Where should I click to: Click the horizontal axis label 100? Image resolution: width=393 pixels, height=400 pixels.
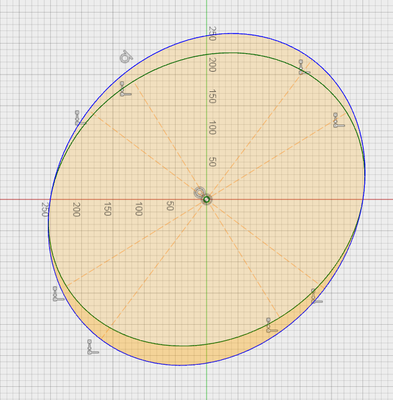pos(139,209)
